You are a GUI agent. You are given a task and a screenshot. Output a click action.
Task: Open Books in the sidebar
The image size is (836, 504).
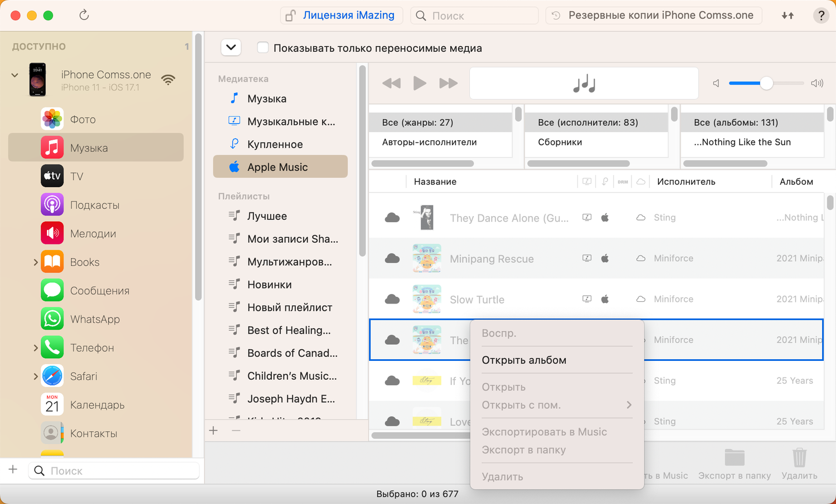tap(96, 262)
